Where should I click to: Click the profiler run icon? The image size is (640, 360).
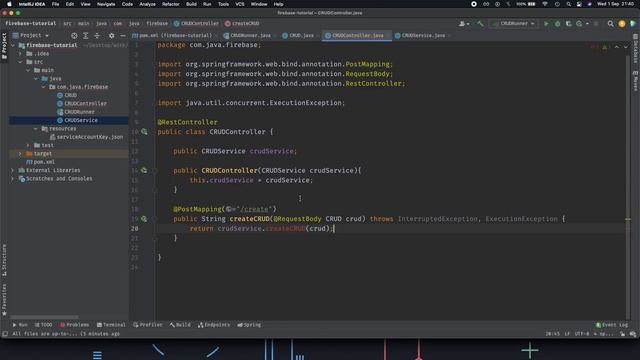tap(579, 24)
